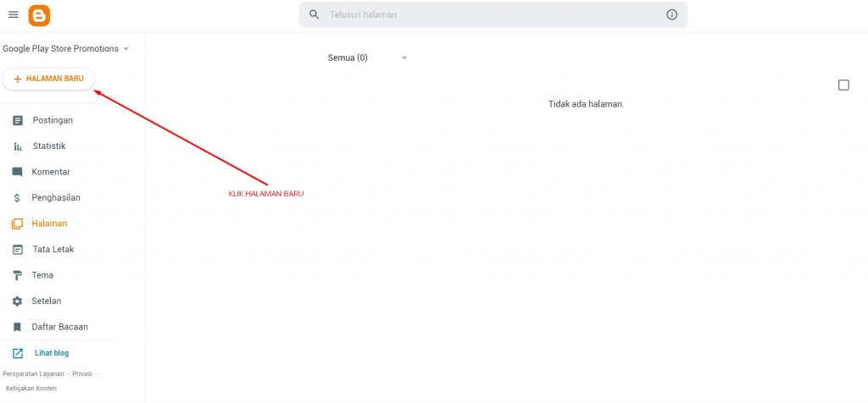
Task: Tick the select-all pages checkbox
Action: point(843,85)
